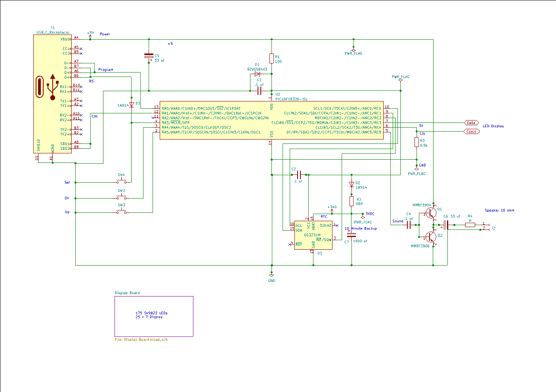Click the C5 33 uf capacitor
The height and width of the screenshot is (392, 556).
pos(149,56)
